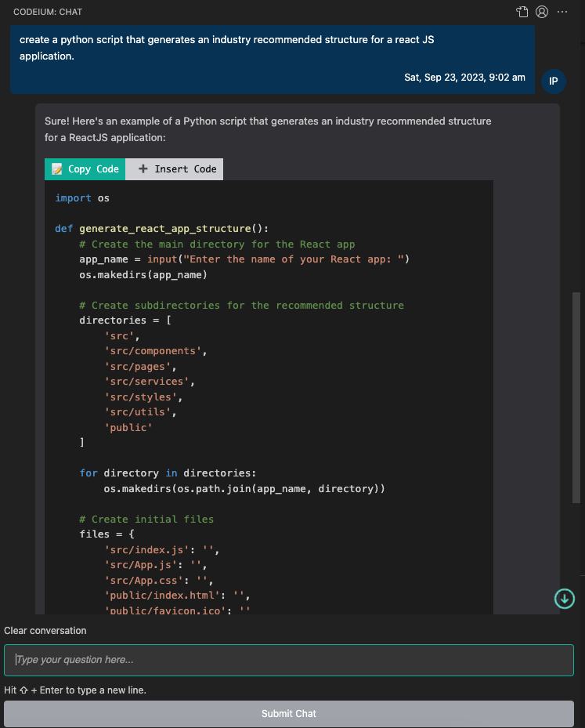Viewport: 585px width, 728px height.
Task: Click the 'src/utils' string in code
Action: coord(140,412)
